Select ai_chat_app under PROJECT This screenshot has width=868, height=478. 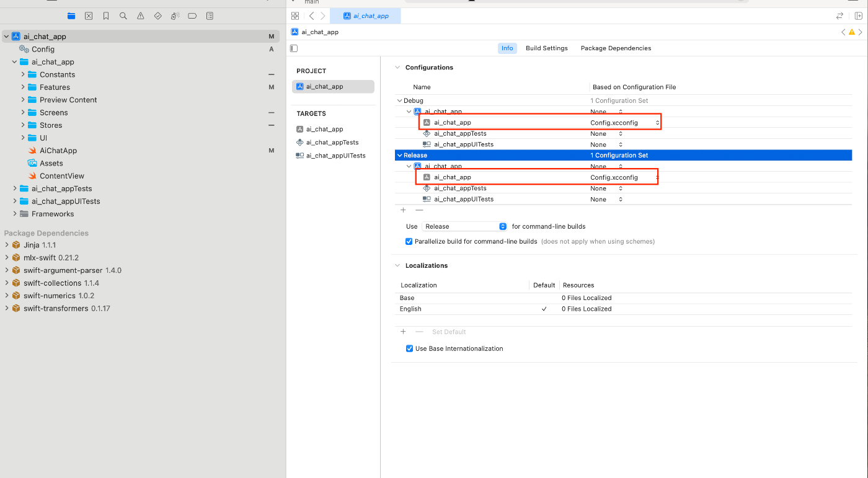click(333, 87)
